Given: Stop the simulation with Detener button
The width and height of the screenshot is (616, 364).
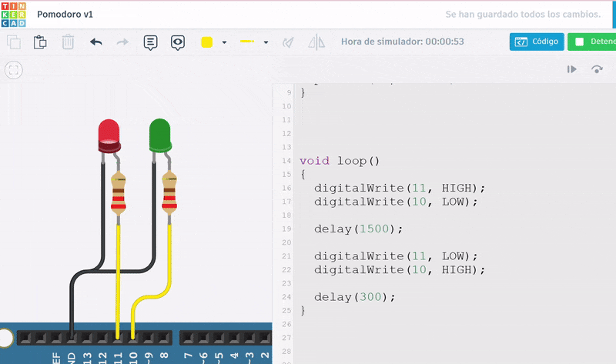Looking at the screenshot, I should click(x=593, y=42).
